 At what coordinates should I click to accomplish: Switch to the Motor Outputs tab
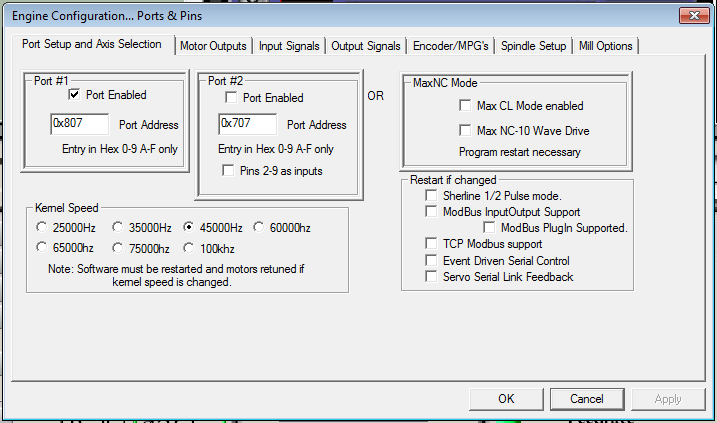(213, 46)
